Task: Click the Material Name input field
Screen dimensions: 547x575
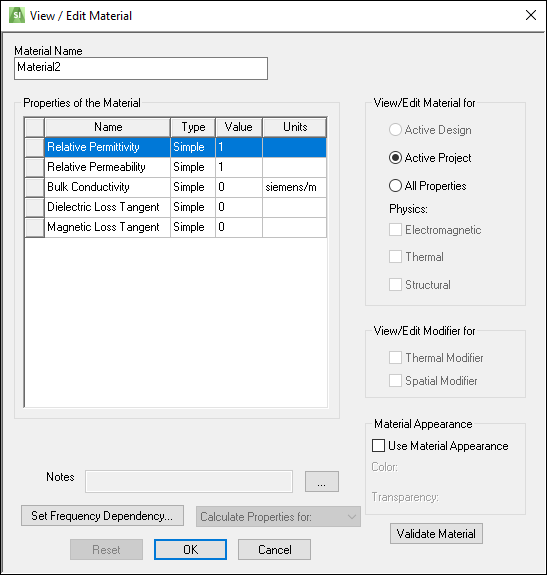Action: 141,68
